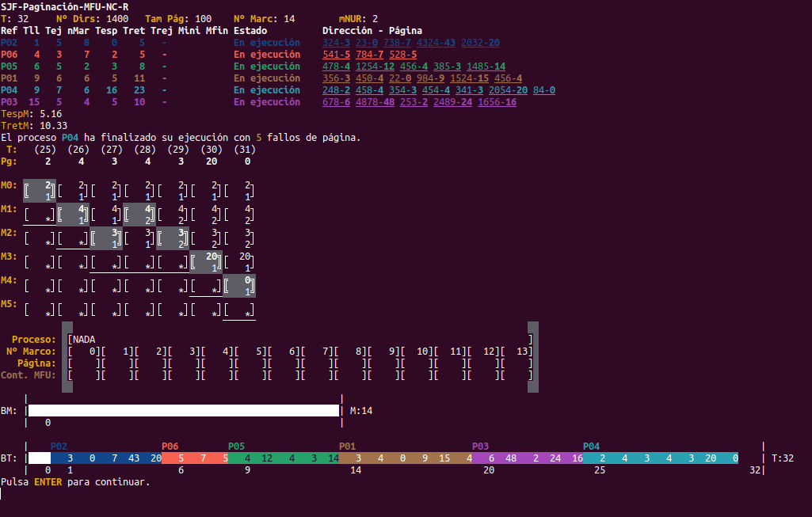Select time column header (31)
Viewport: 812px width, 517px height.
tap(246, 150)
